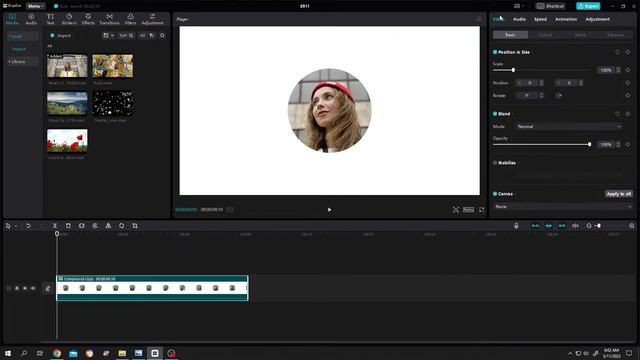Click the fullscreen icon in the player
Image resolution: width=640 pixels, height=360 pixels.
coord(482,210)
